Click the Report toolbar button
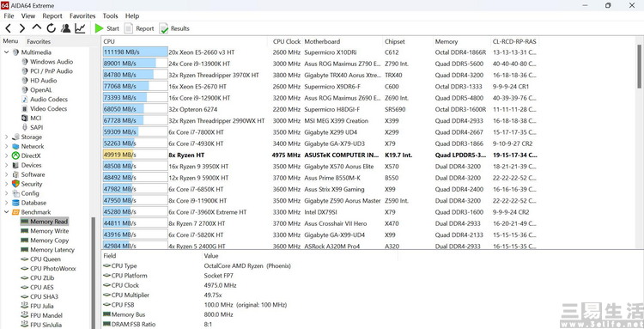The height and width of the screenshot is (329, 644). 139,28
